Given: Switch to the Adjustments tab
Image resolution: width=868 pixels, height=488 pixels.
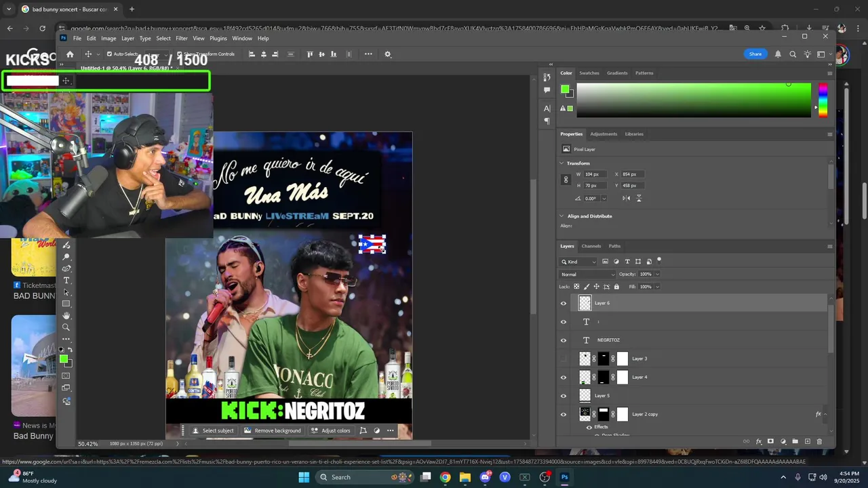Looking at the screenshot, I should (x=604, y=134).
